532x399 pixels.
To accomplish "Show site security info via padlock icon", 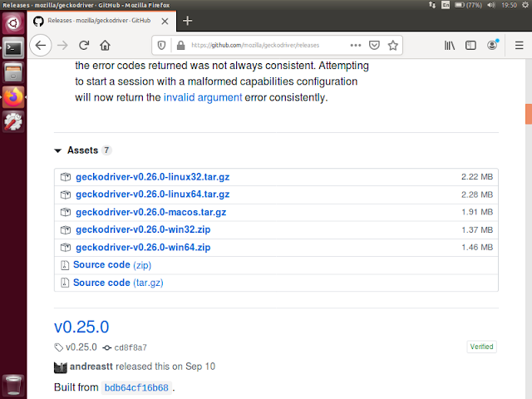I will (x=179, y=46).
